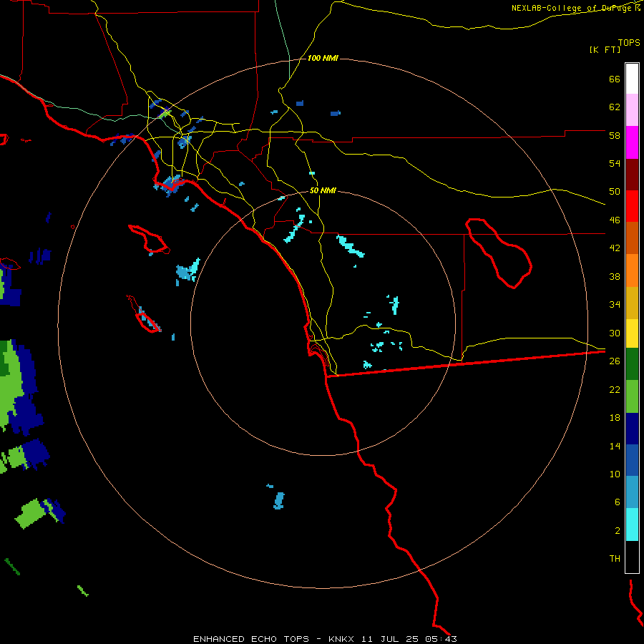Click the "TOPS" legend title

(629, 43)
